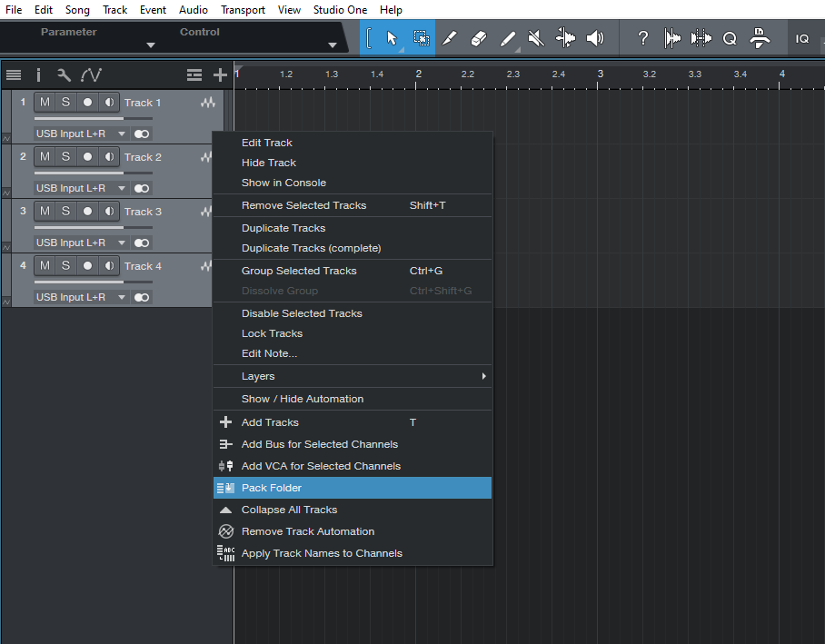Click Apply Track Names to Channels

(353, 553)
